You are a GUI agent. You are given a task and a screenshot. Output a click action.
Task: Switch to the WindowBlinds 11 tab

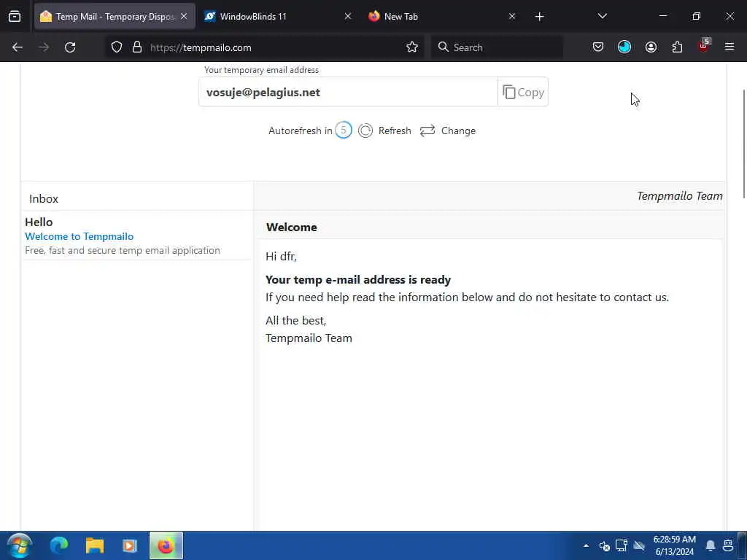tap(277, 17)
